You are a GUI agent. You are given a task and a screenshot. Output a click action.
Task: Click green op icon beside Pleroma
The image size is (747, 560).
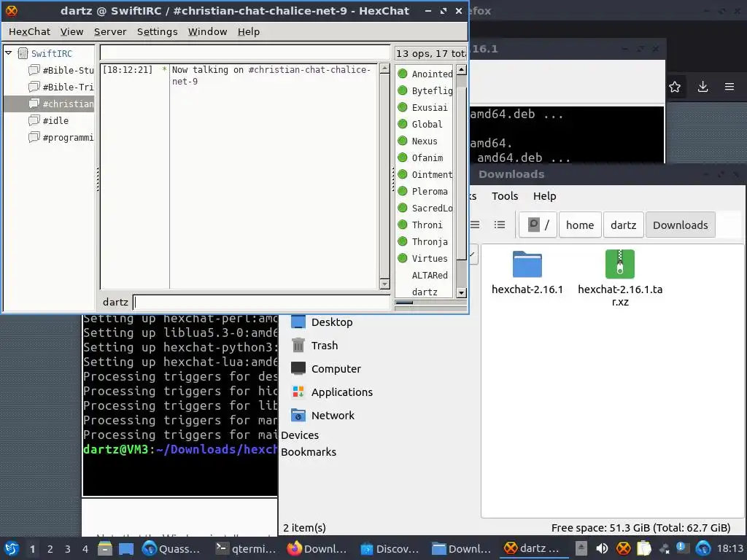[x=403, y=191]
